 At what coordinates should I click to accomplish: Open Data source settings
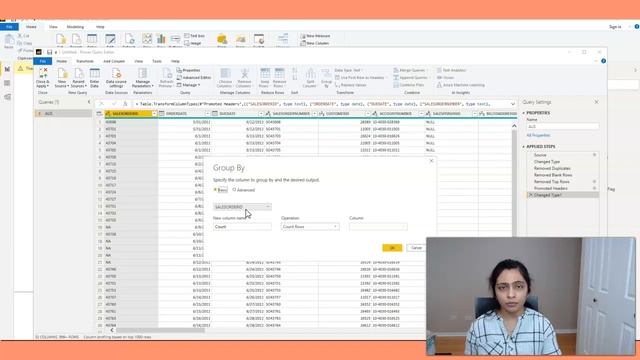coord(116,78)
